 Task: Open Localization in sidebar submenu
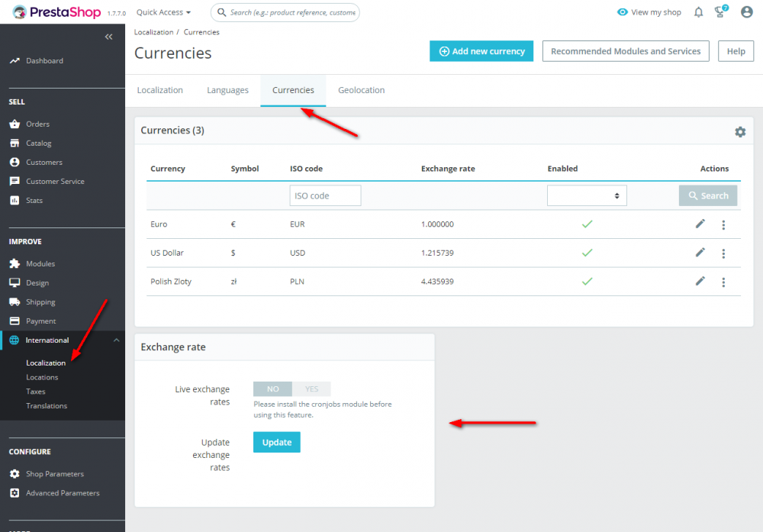[46, 363]
